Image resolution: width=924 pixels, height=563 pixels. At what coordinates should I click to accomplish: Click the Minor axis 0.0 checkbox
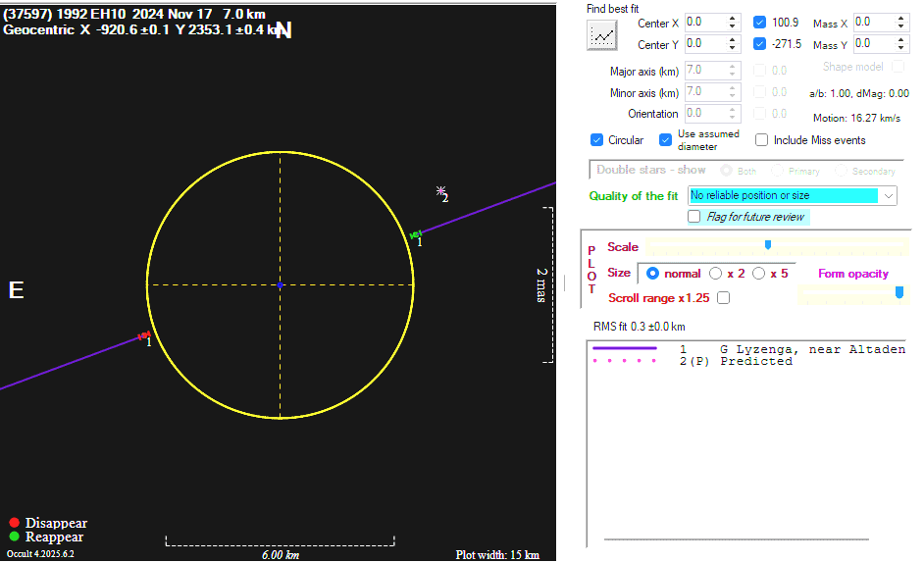click(x=759, y=92)
